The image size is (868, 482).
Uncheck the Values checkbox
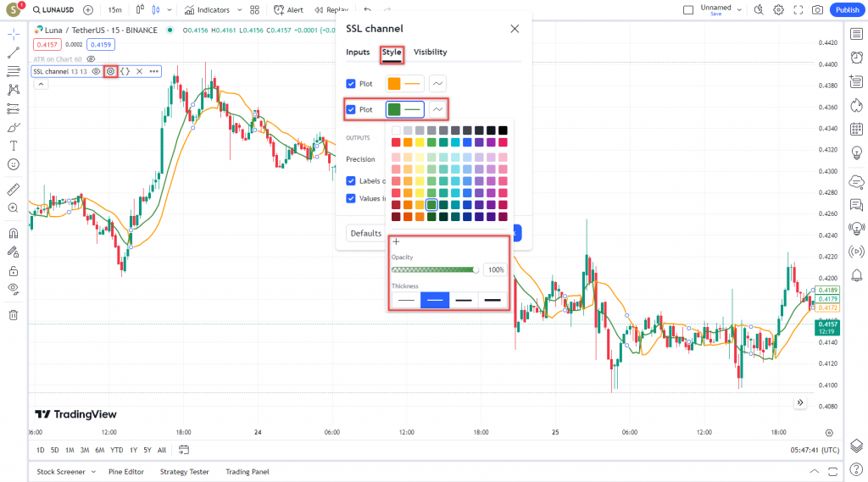point(351,198)
